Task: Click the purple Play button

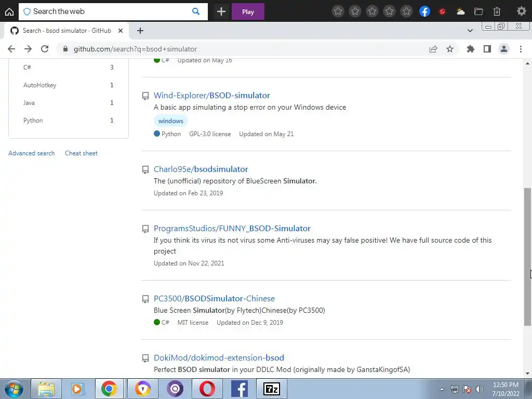Action: pos(248,11)
